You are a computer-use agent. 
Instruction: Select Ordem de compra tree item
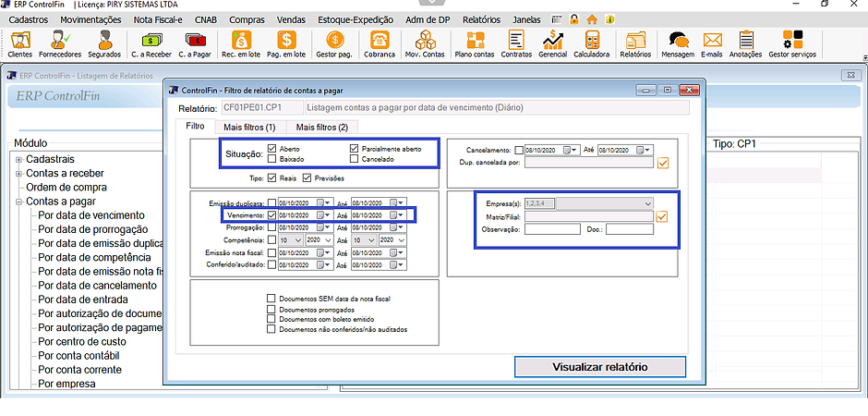coord(66,188)
